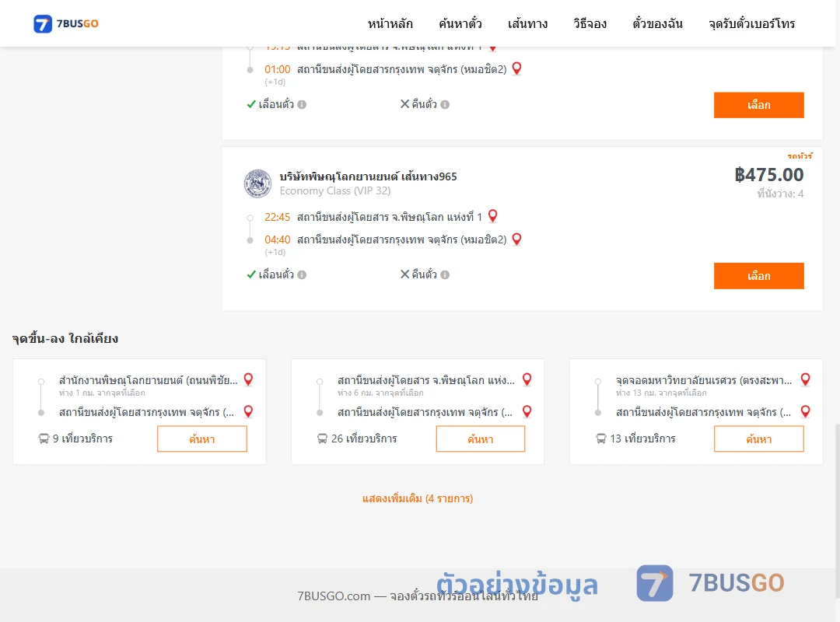Click the bus icon next to 26 เที่ยวบริการ
This screenshot has width=840, height=622.
[322, 439]
